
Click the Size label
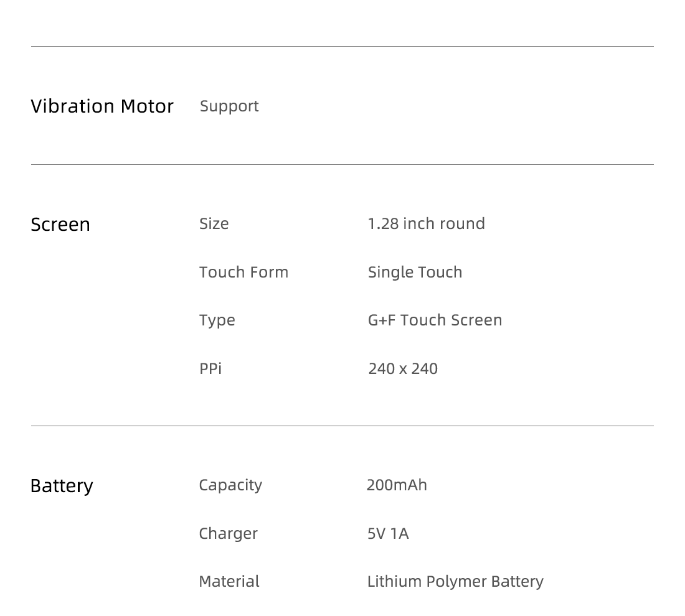[x=214, y=224]
